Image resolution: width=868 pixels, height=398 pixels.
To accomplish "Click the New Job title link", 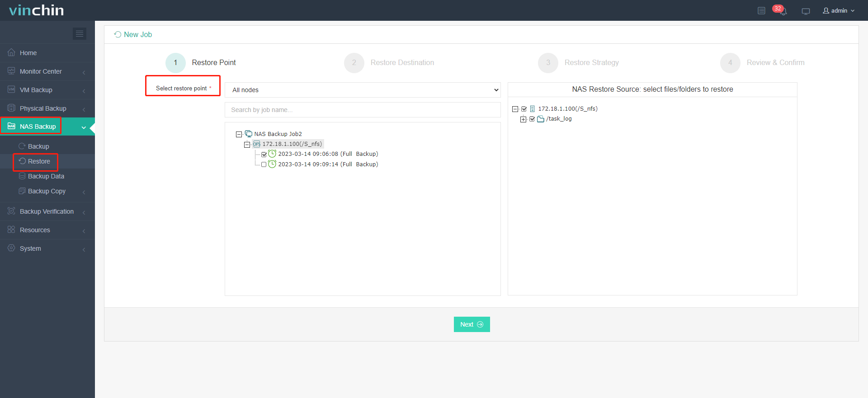I will (x=138, y=34).
